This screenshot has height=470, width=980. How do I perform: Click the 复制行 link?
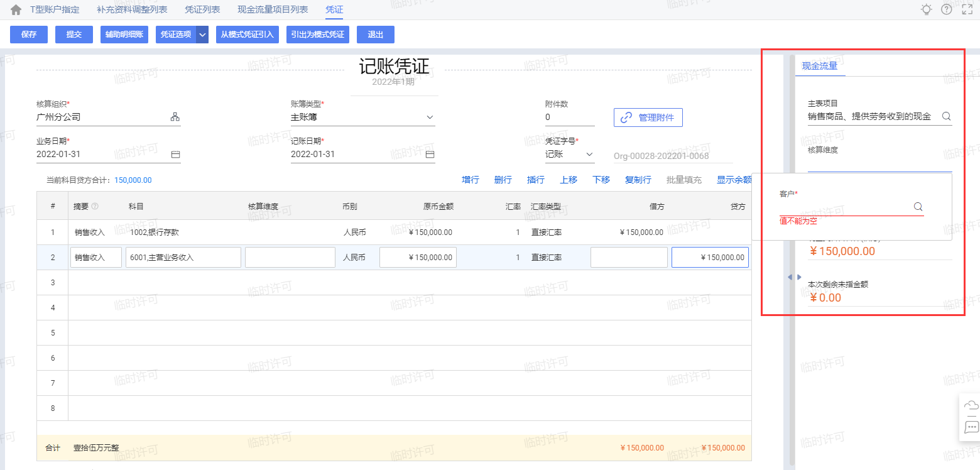pyautogui.click(x=638, y=180)
